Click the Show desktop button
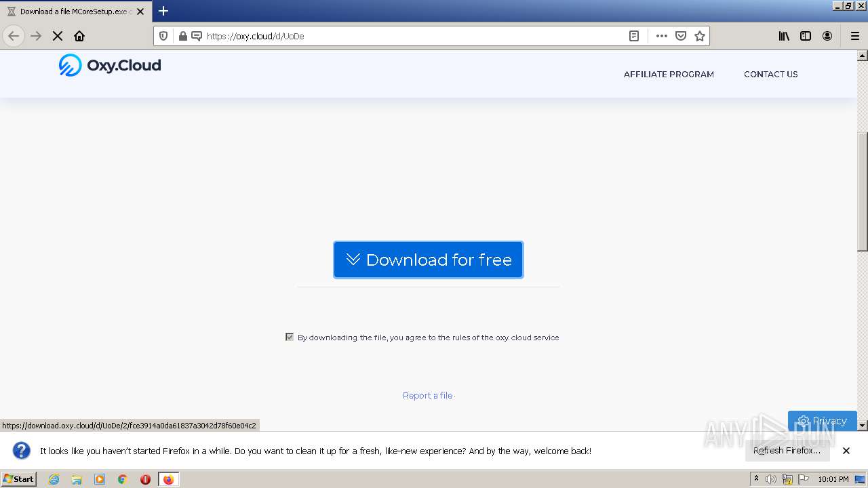 (860, 479)
